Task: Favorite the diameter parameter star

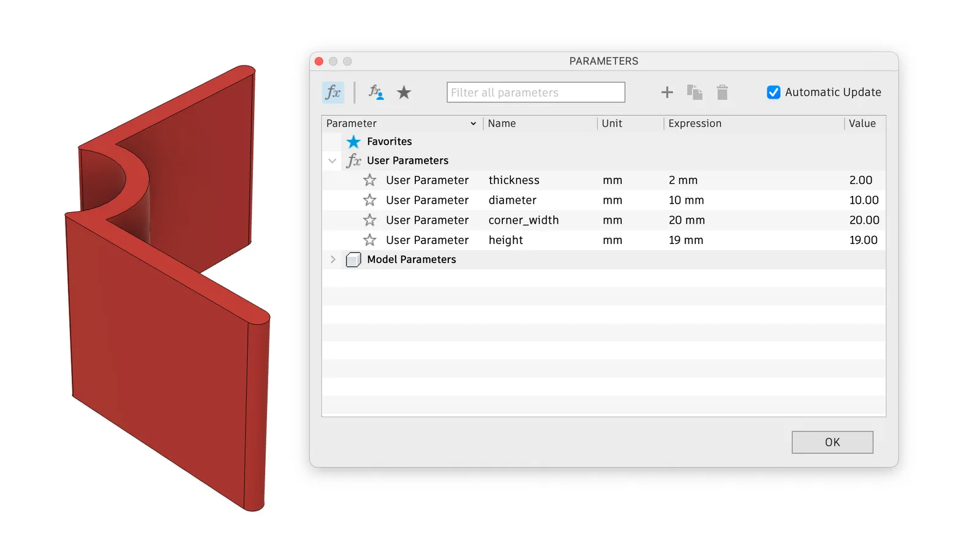Action: click(369, 200)
